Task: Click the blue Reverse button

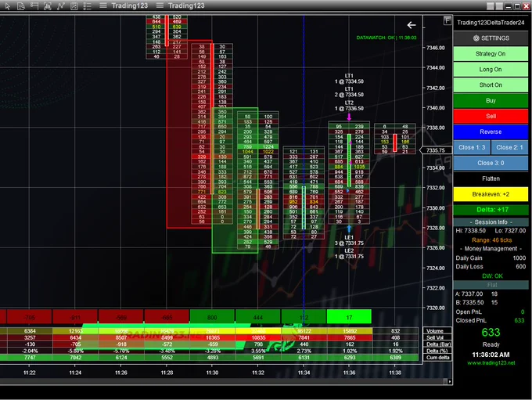Action: [491, 132]
